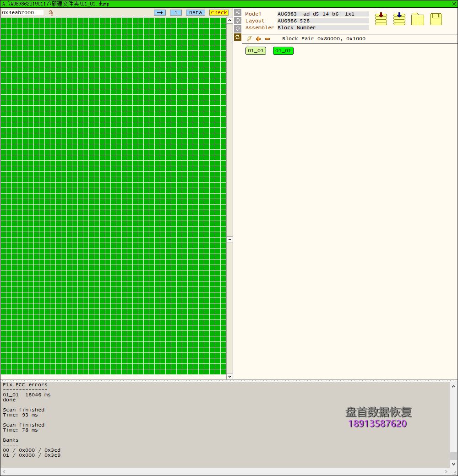This screenshot has width=458, height=476.
Task: Click the blue arrow go button
Action: click(x=160, y=12)
